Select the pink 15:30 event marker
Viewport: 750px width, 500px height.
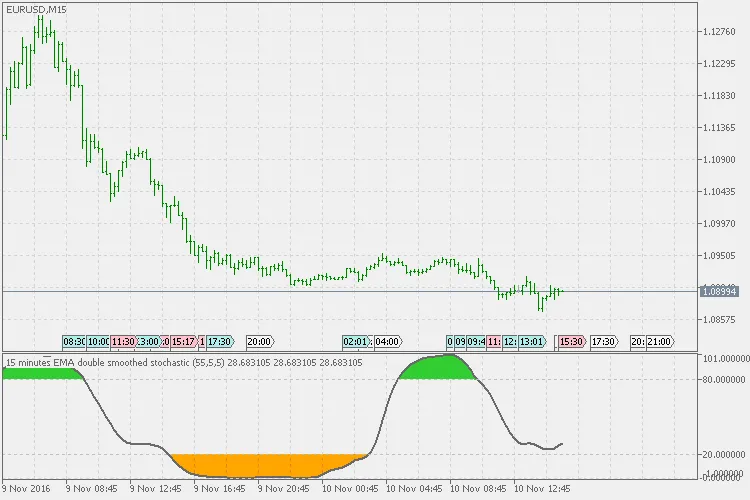tap(571, 341)
